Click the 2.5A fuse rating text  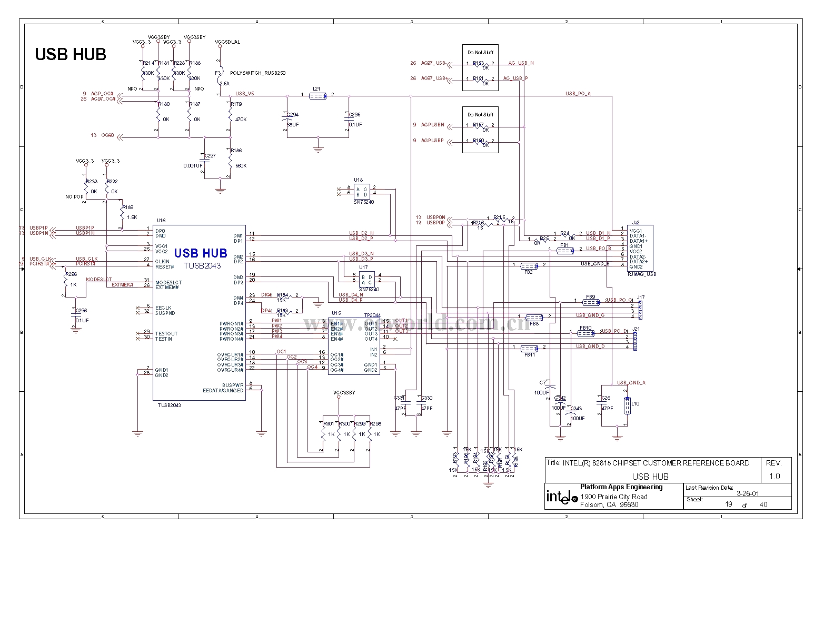[224, 83]
